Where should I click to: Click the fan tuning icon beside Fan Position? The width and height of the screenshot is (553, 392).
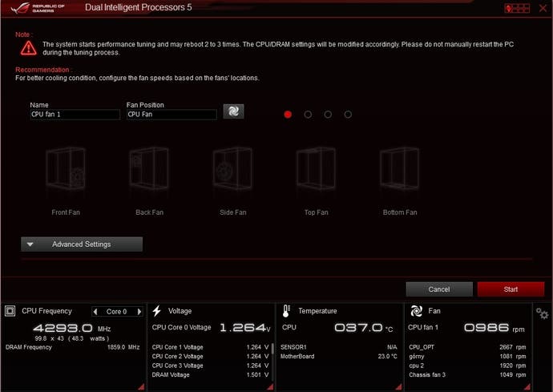tap(233, 111)
